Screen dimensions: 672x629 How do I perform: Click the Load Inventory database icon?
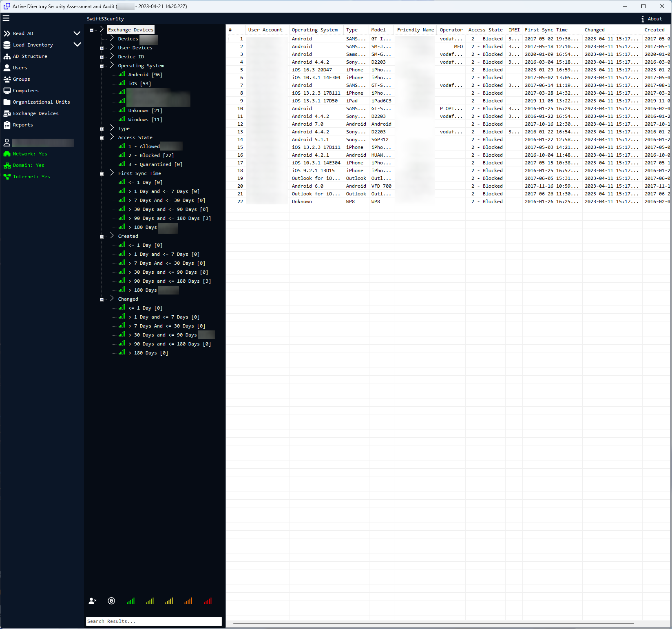tap(7, 45)
